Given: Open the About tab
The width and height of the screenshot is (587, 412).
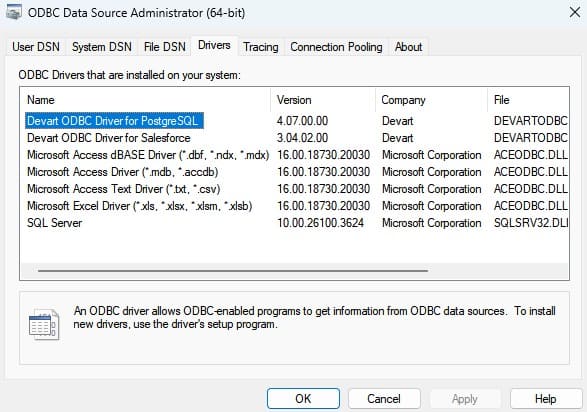Looking at the screenshot, I should tap(408, 47).
